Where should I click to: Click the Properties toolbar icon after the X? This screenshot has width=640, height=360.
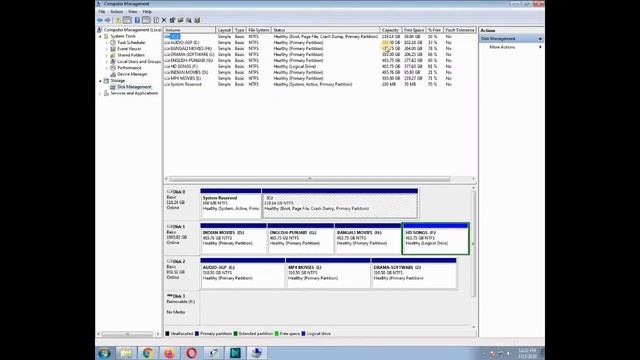[172, 20]
